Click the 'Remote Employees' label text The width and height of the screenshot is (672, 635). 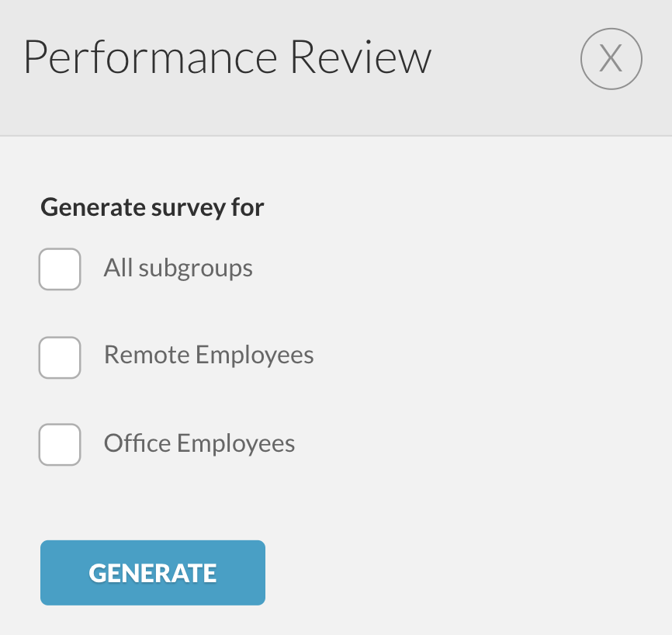209,356
